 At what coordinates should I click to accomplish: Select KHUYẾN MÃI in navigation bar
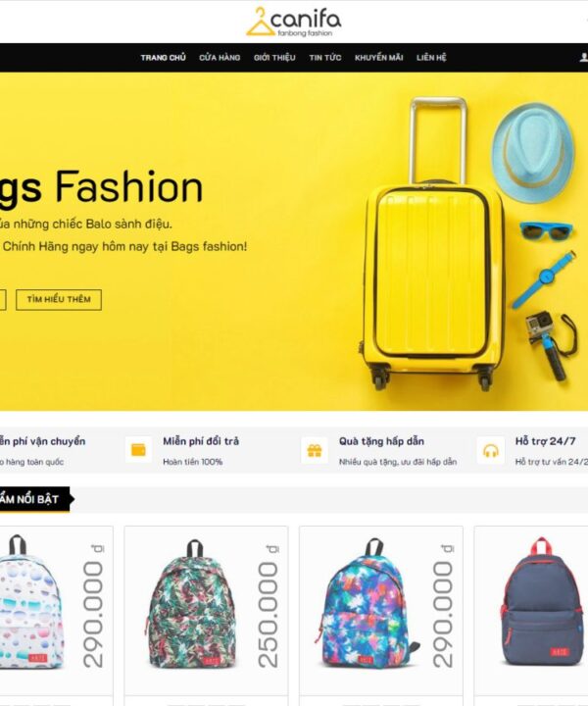pyautogui.click(x=379, y=58)
